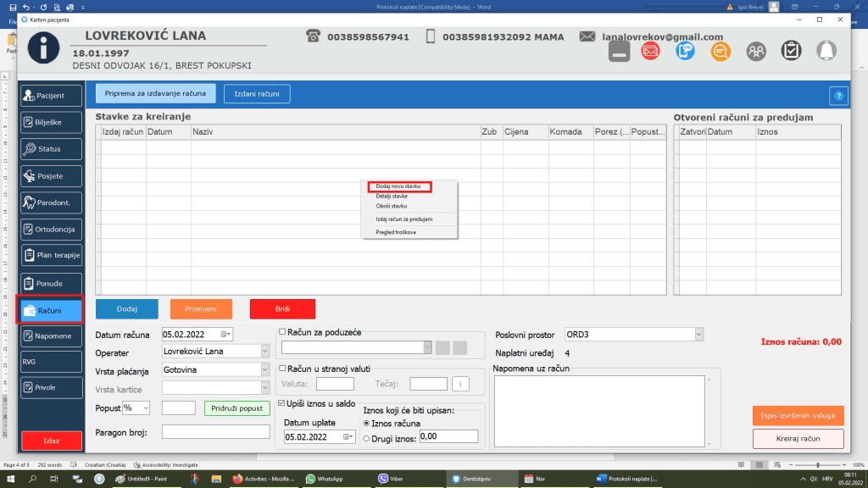This screenshot has height=488, width=868.
Task: Expand the Vrsta plaćanja dropdown
Action: pyautogui.click(x=264, y=369)
